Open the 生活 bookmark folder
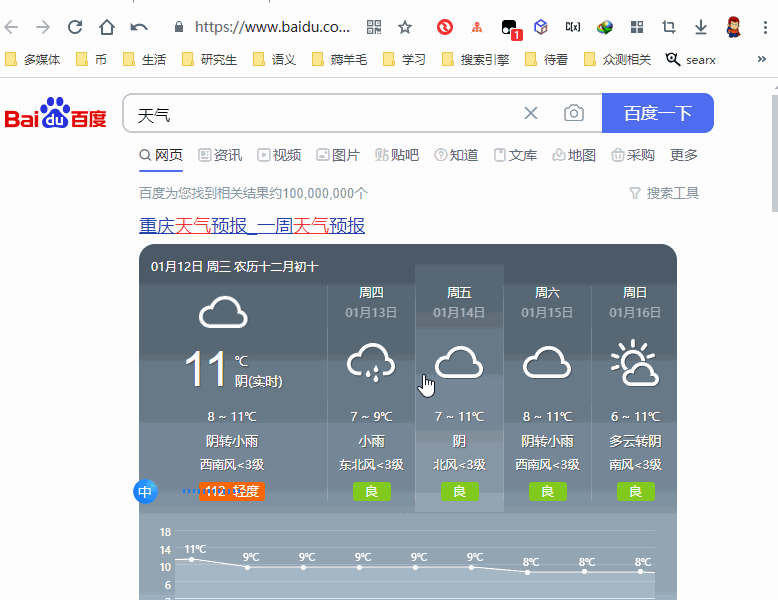Viewport: 778px width, 600px height. (144, 60)
